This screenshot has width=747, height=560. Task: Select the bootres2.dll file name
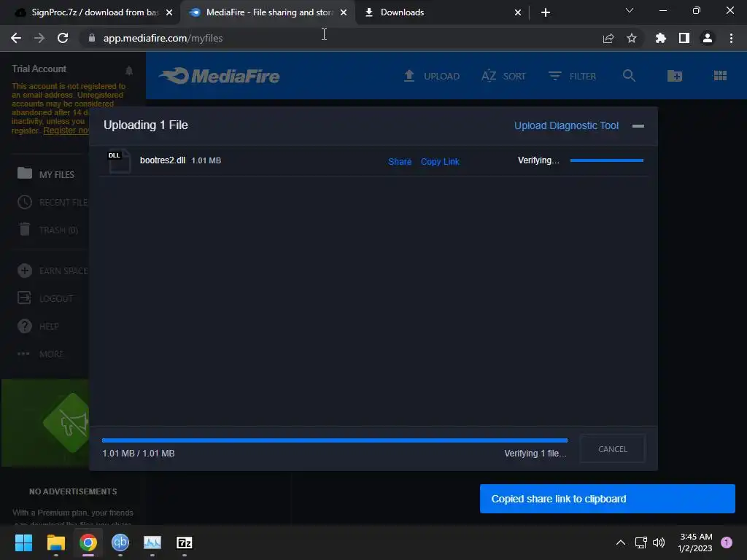point(163,160)
